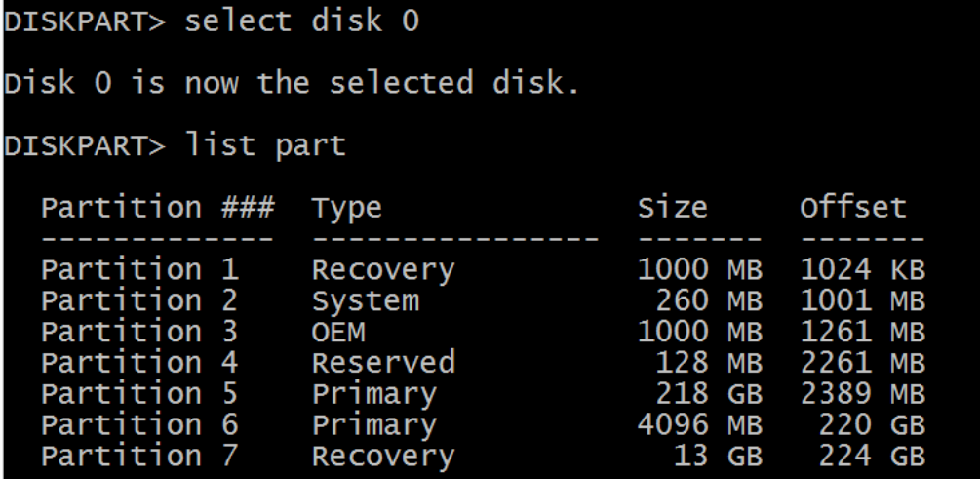Click the 'System' type of Partition 2
The height and width of the screenshot is (479, 980).
pyautogui.click(x=365, y=300)
